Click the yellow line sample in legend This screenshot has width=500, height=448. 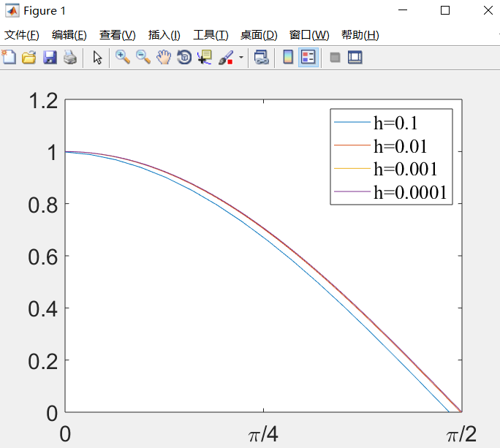click(x=352, y=168)
